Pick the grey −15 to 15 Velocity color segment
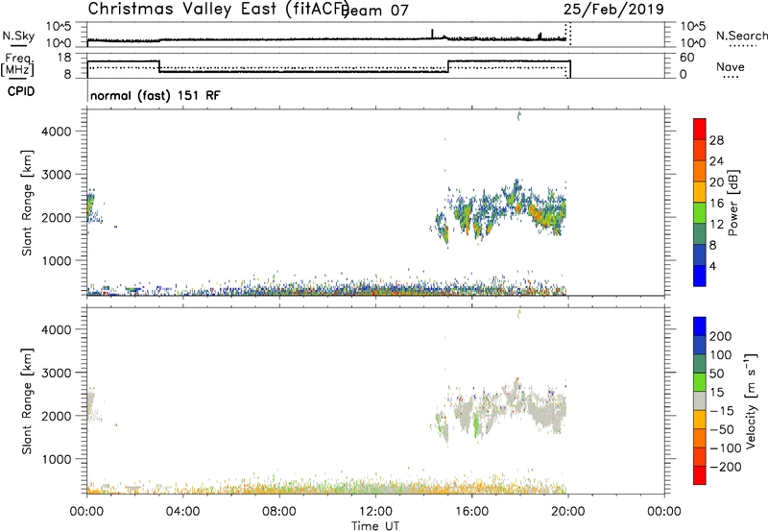The width and height of the screenshot is (768, 532). 700,401
